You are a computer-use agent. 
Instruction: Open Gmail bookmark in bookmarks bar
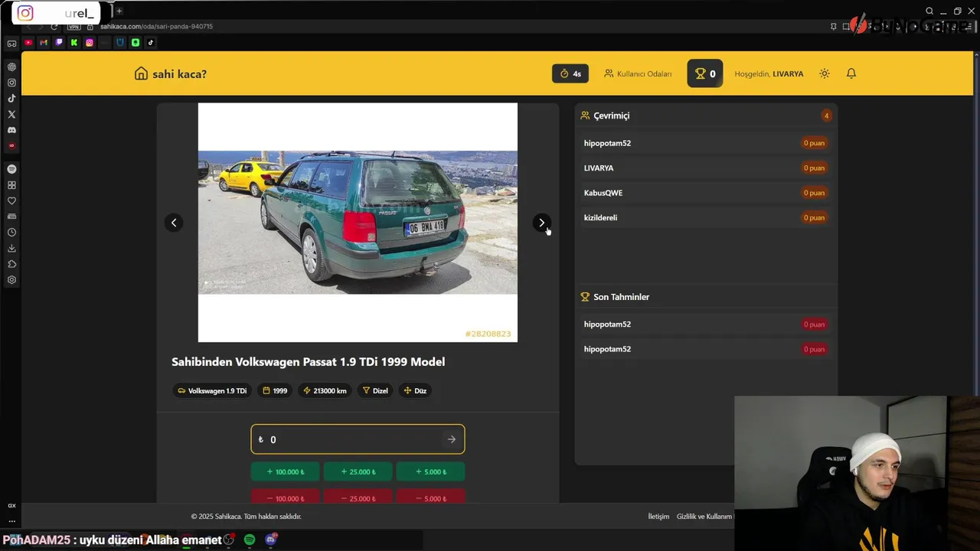tap(44, 43)
